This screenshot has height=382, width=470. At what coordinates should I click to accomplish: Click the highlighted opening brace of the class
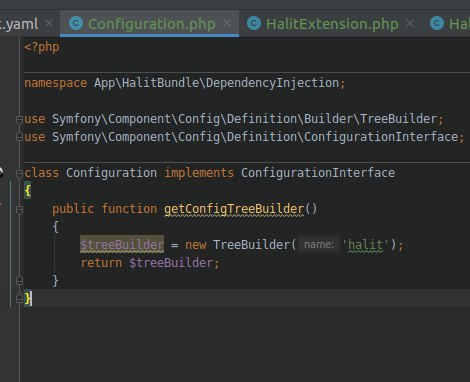(28, 191)
